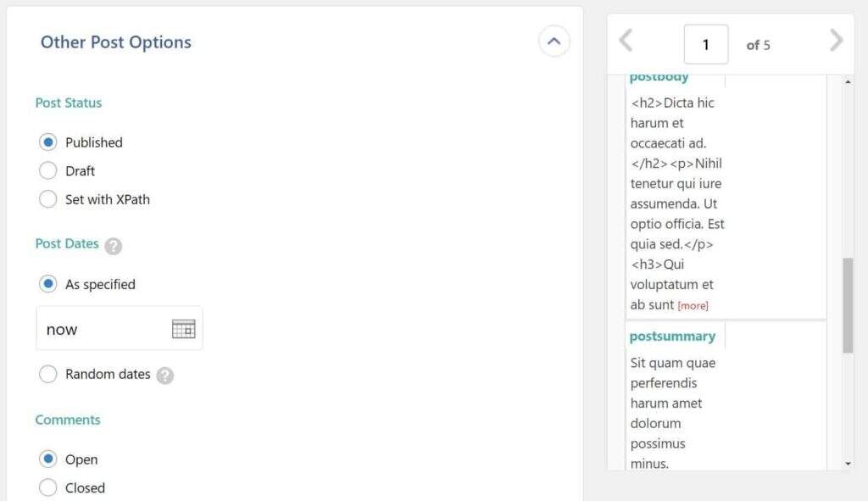Set comments to Open
Viewport: 868px width, 501px height.
(48, 459)
